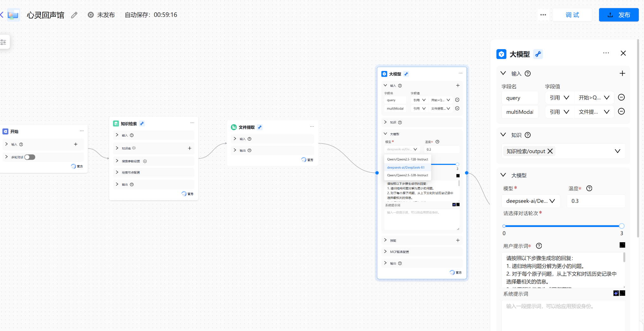The image size is (644, 331).
Task: Close the 大模型 side panel
Action: [x=623, y=53]
